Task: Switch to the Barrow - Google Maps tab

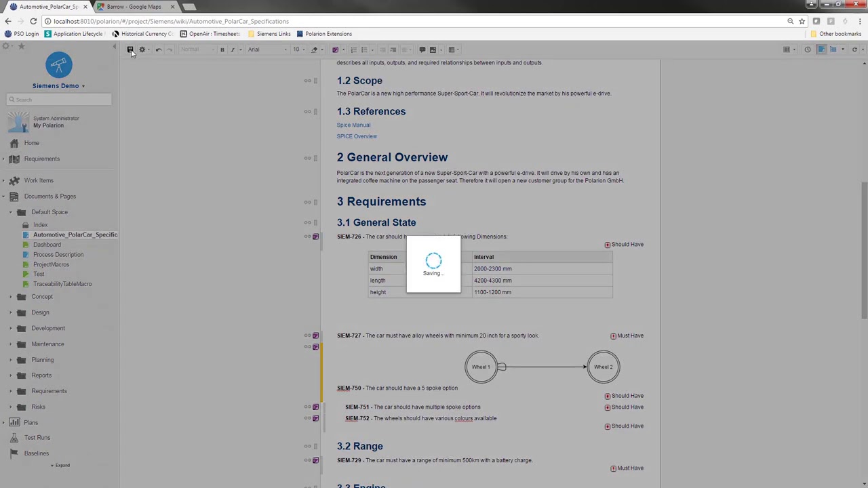Action: click(134, 7)
